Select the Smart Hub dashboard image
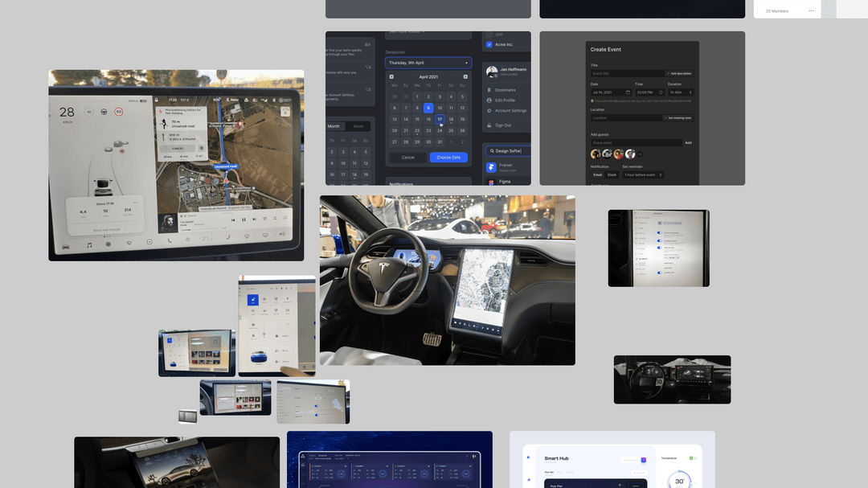 (x=612, y=460)
